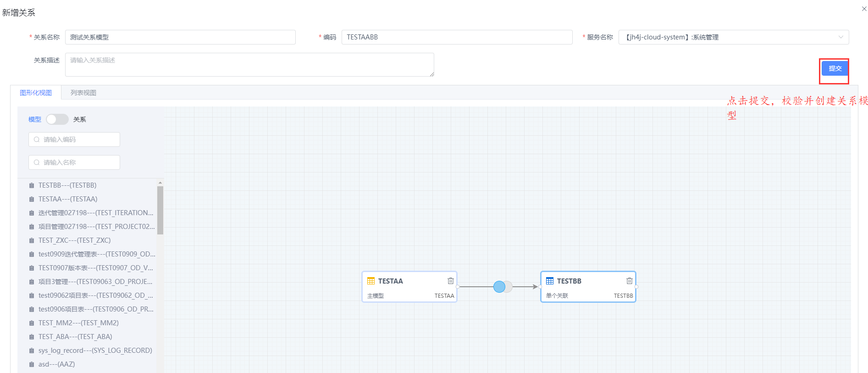The height and width of the screenshot is (373, 868).
Task: Toggle the 模型/关系 switch
Action: [57, 119]
